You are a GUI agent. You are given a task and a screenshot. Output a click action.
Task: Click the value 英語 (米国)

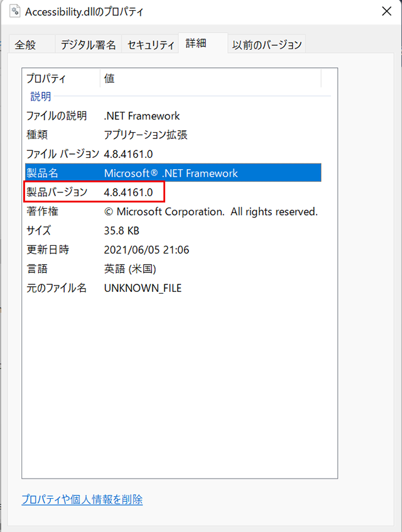(x=130, y=269)
